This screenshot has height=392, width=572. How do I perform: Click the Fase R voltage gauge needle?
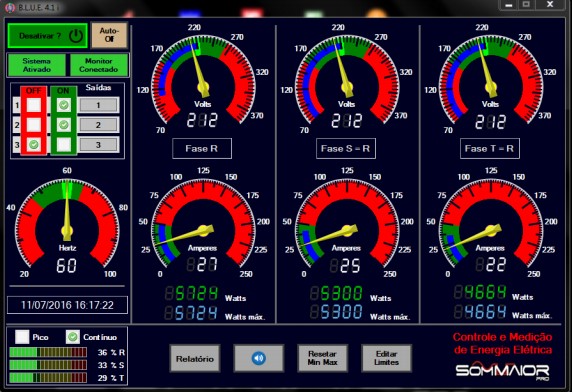point(198,68)
